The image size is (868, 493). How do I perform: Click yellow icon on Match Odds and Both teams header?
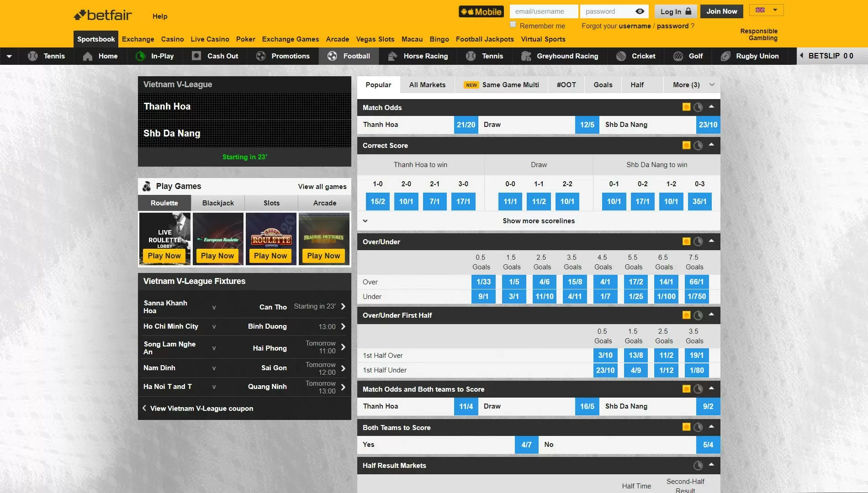[x=686, y=389]
